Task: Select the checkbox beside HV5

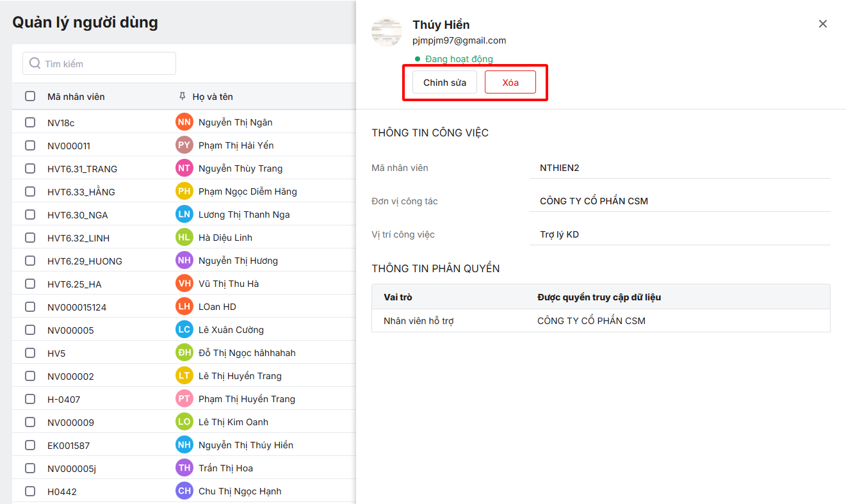Action: [x=30, y=353]
